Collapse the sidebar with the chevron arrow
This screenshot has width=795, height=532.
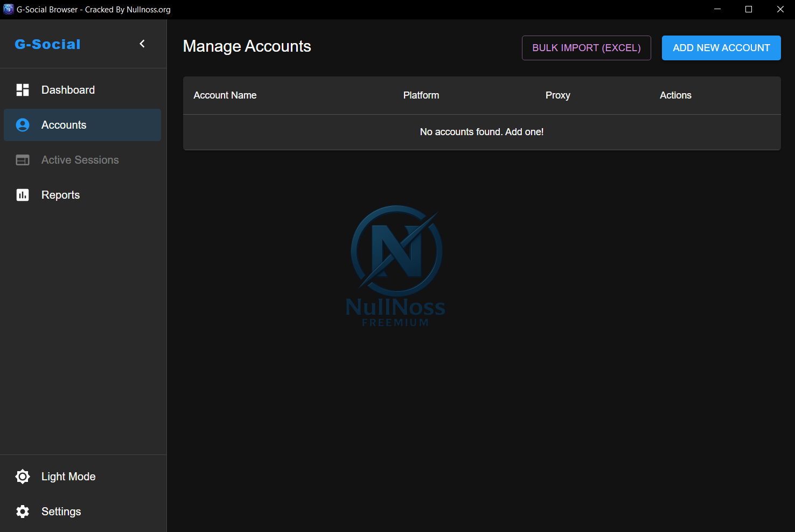click(x=142, y=44)
